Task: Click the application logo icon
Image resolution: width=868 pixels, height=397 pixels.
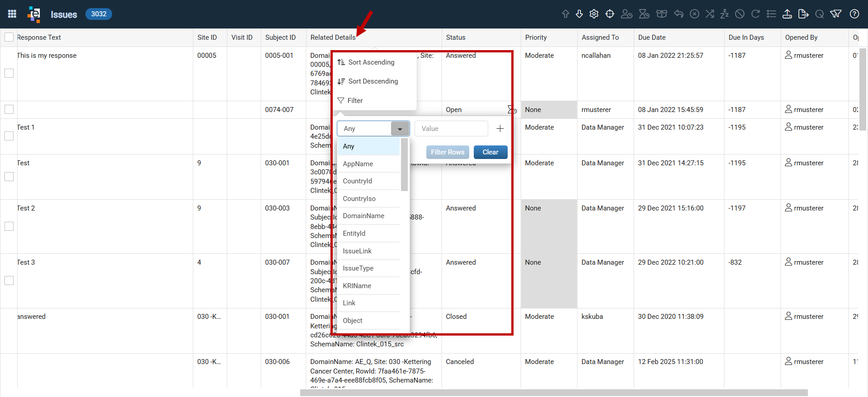Action: (34, 14)
